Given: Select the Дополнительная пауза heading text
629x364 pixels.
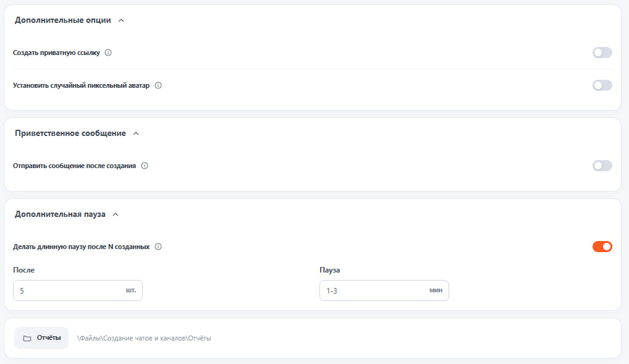Looking at the screenshot, I should pos(60,214).
